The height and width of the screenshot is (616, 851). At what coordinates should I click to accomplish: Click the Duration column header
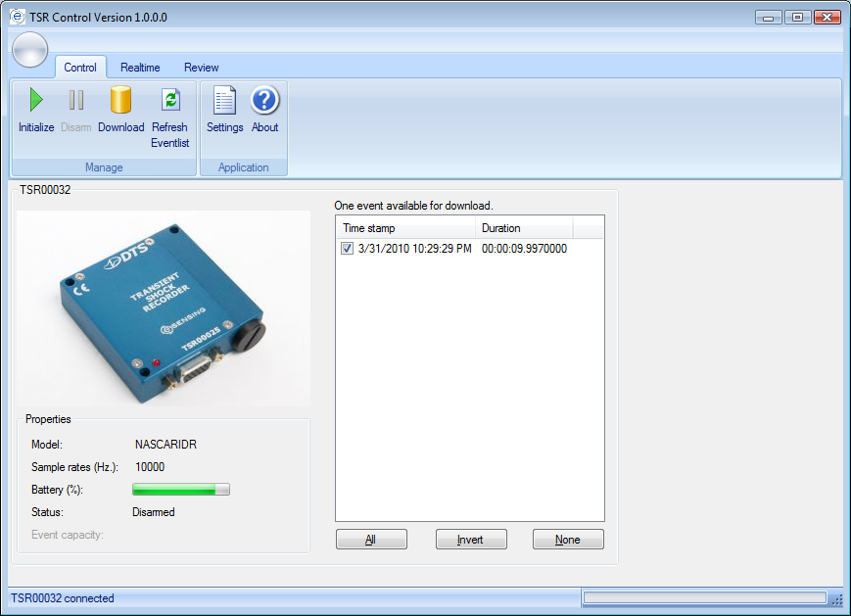524,228
